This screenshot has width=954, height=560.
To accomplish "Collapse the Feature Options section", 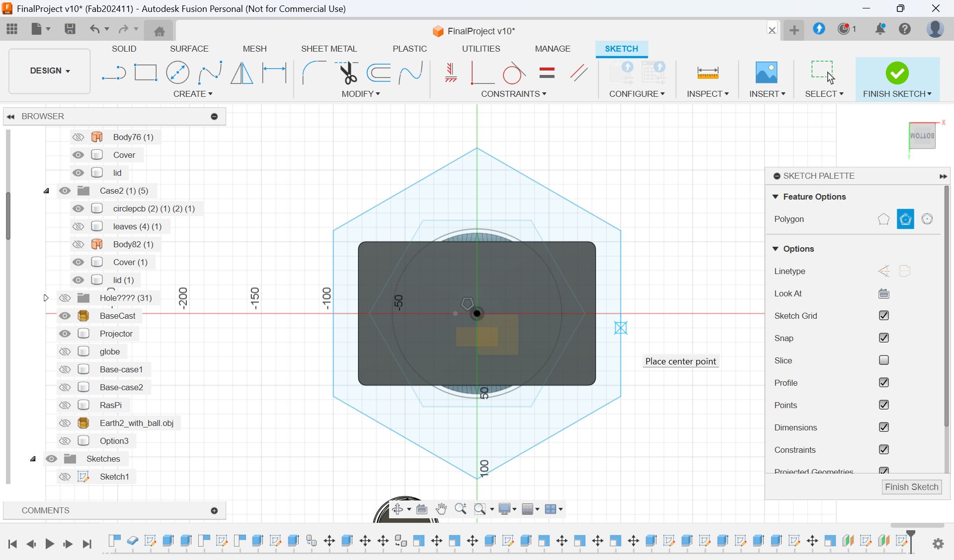I will click(775, 197).
